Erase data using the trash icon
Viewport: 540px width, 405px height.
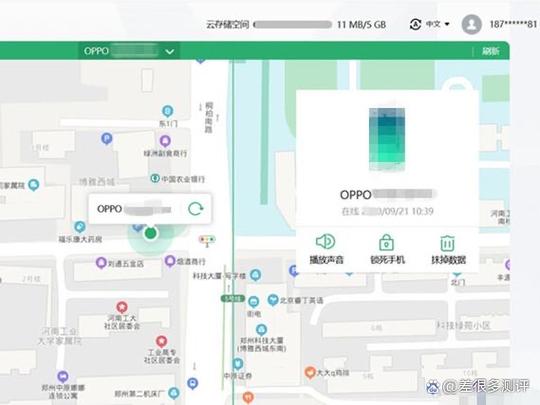point(448,249)
